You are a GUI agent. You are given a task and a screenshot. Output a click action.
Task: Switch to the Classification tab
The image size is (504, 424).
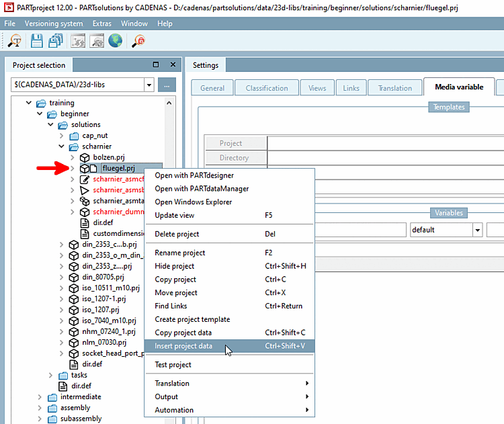(x=267, y=88)
